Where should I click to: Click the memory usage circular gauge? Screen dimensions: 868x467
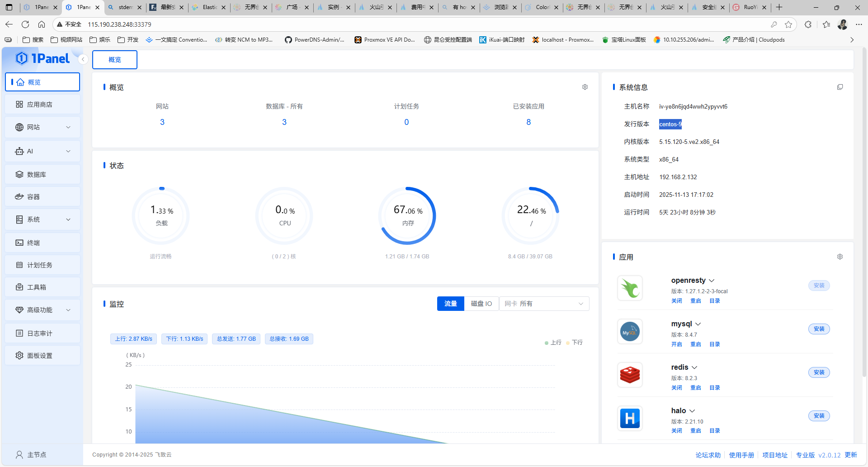coord(407,216)
